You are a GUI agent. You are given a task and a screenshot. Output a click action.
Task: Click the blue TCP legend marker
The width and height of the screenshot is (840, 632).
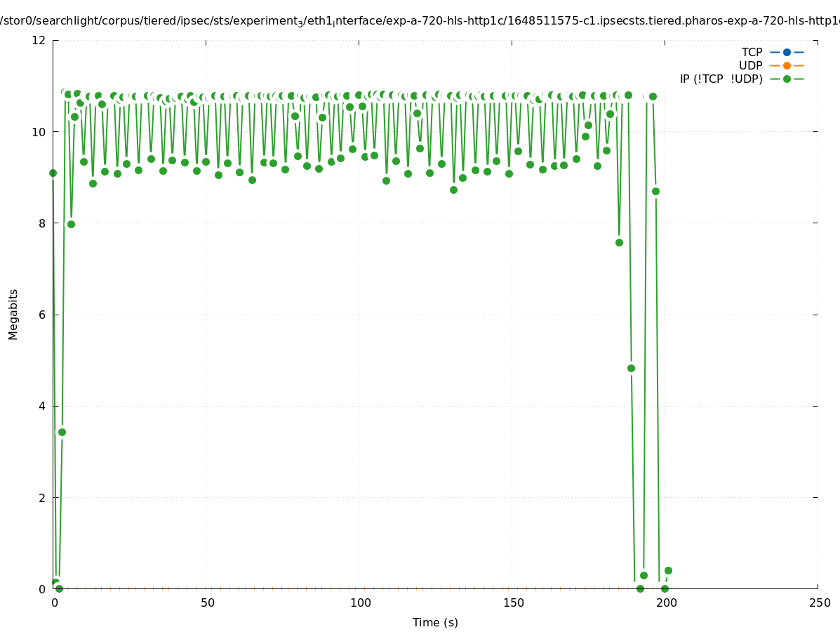[787, 52]
